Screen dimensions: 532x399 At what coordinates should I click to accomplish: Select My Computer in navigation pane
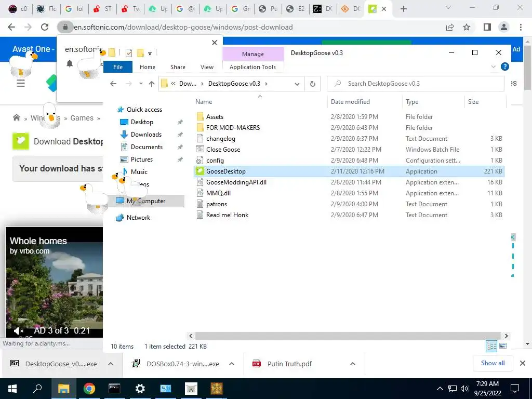145,201
